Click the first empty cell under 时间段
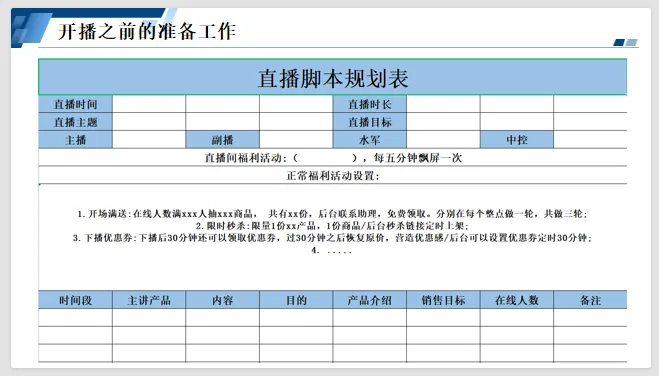Image resolution: width=659 pixels, height=376 pixels. (75, 318)
